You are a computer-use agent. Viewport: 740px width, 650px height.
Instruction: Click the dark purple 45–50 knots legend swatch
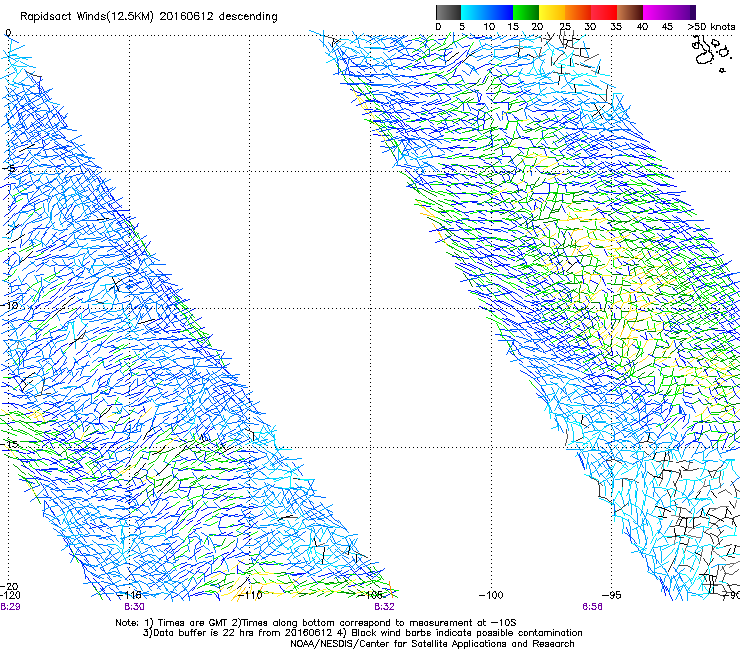[x=682, y=12]
